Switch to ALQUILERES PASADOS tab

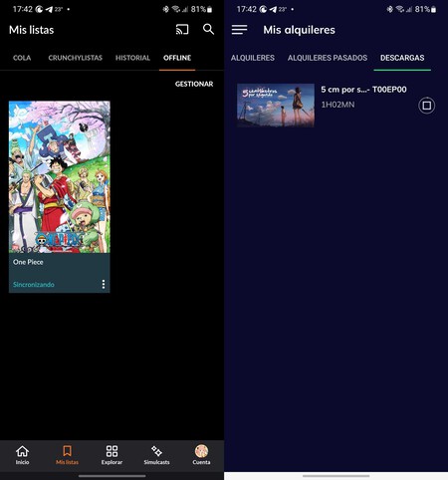328,58
